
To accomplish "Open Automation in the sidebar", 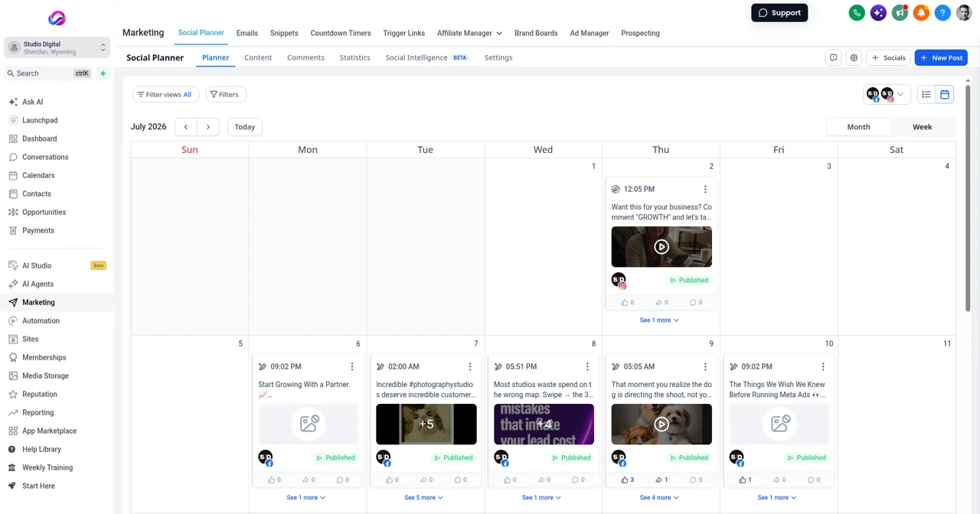I will pos(41,320).
